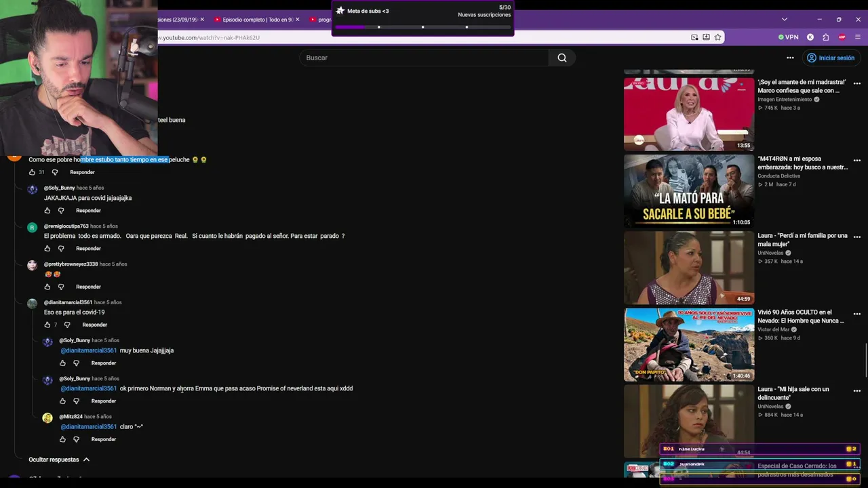Open @prettybrowneyez3338 channel from username

[x=71, y=264]
